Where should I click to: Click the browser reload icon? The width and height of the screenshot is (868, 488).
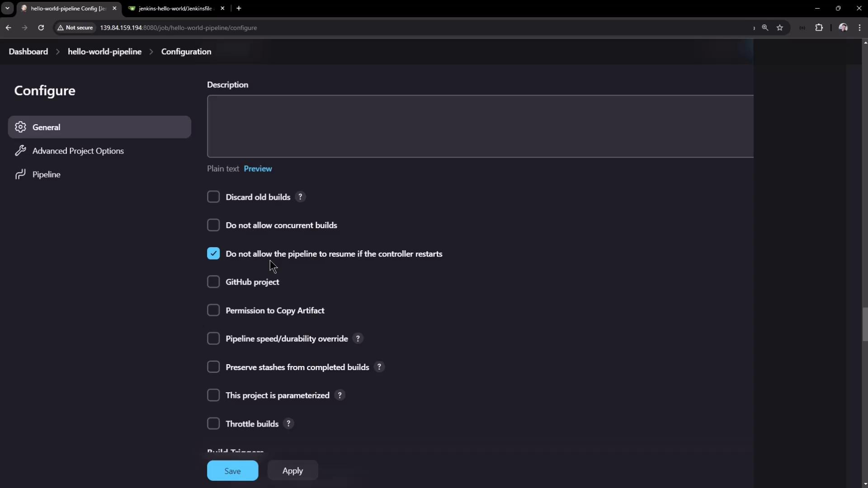pos(41,28)
